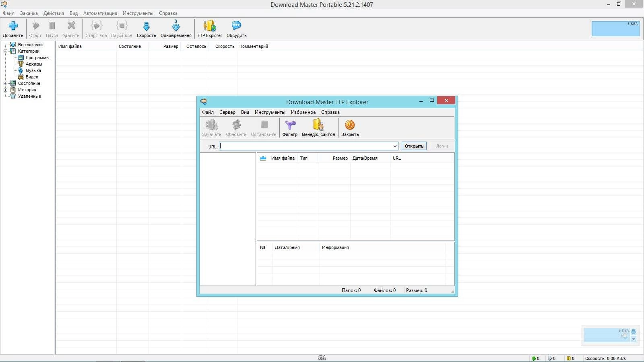Sort by Комментарий column header
Image resolution: width=644 pixels, height=362 pixels.
[x=254, y=46]
